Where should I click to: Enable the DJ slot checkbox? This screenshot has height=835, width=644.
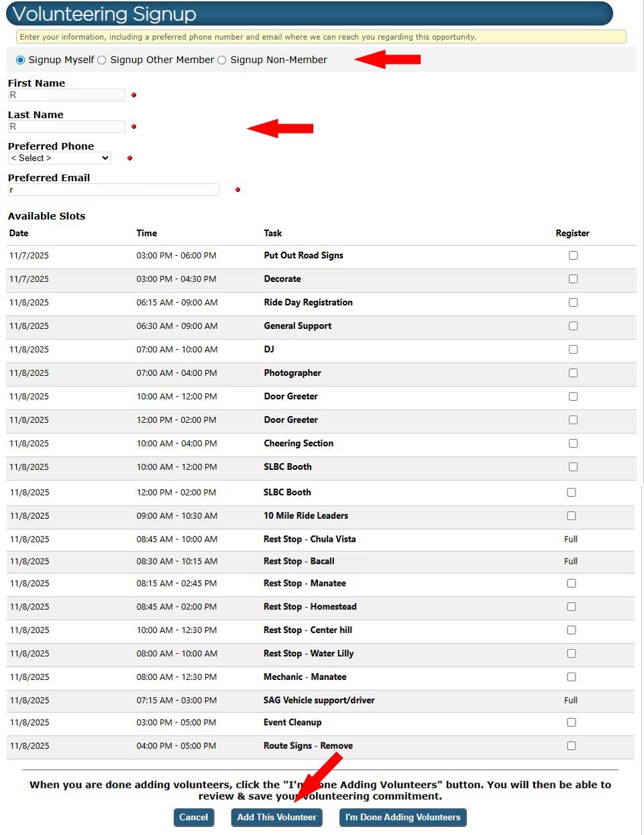573,350
